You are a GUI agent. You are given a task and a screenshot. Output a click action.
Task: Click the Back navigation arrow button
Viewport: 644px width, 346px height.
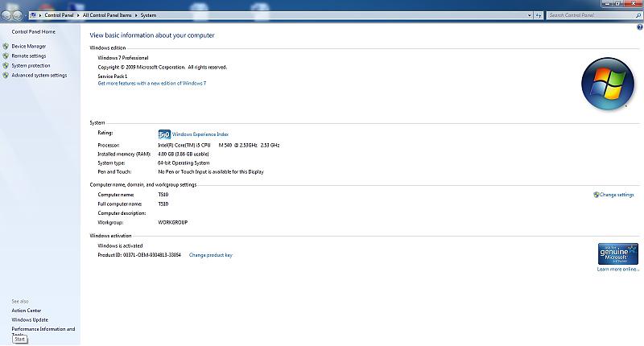[x=6, y=15]
